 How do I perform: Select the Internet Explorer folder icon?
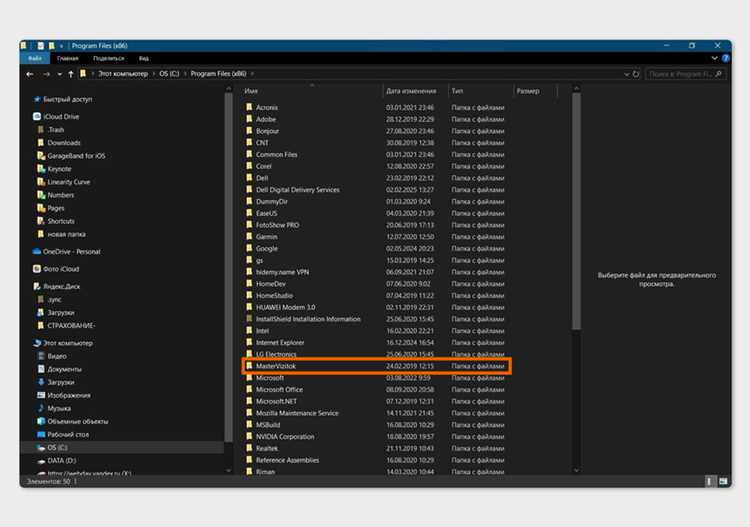[x=249, y=342]
